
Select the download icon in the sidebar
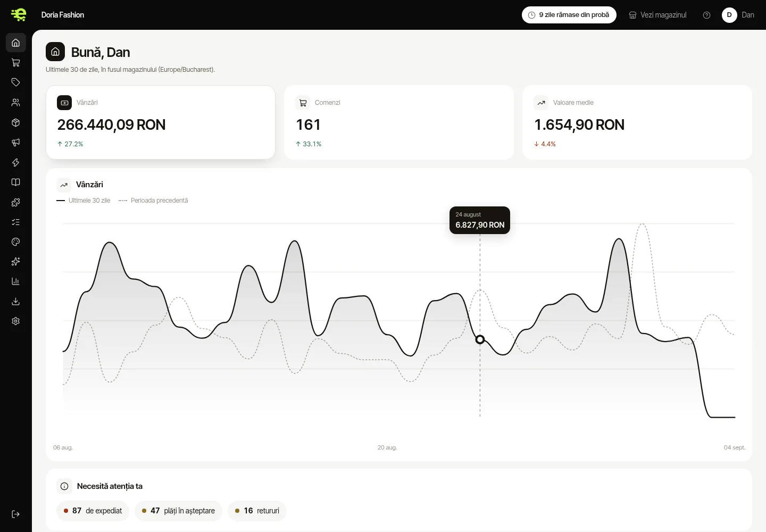[x=16, y=302]
